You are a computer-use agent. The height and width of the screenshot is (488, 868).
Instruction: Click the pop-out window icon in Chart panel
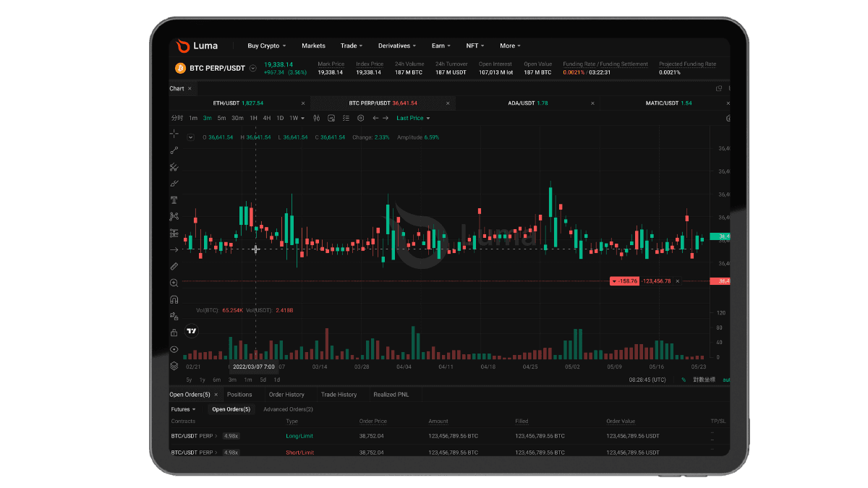(x=719, y=89)
